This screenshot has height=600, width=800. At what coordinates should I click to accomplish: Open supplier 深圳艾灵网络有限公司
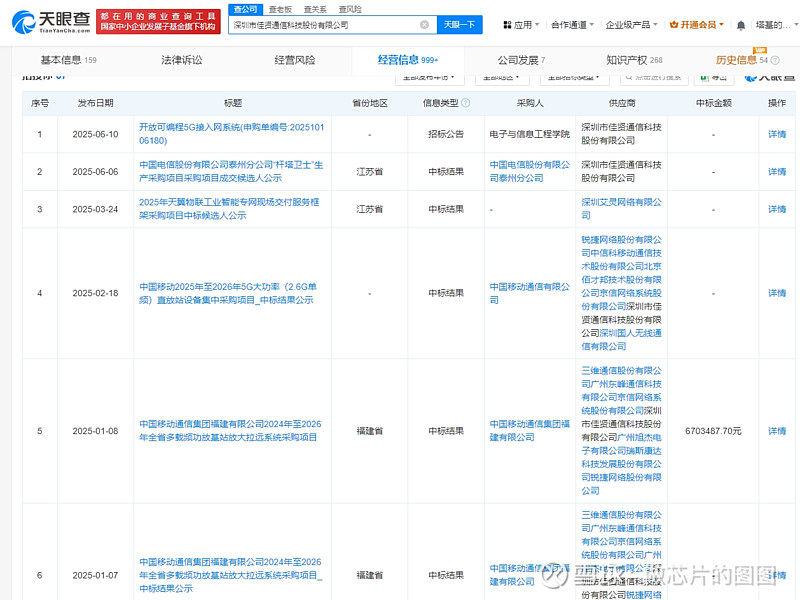point(621,209)
